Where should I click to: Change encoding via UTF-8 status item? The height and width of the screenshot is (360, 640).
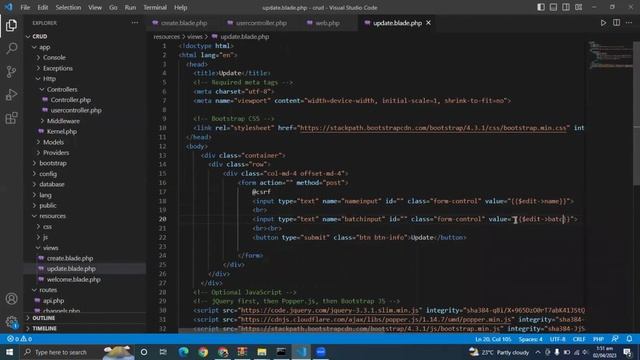tap(558, 339)
